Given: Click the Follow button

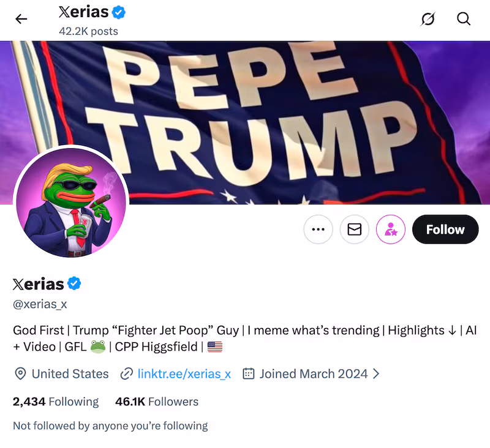Looking at the screenshot, I should click(x=445, y=229).
